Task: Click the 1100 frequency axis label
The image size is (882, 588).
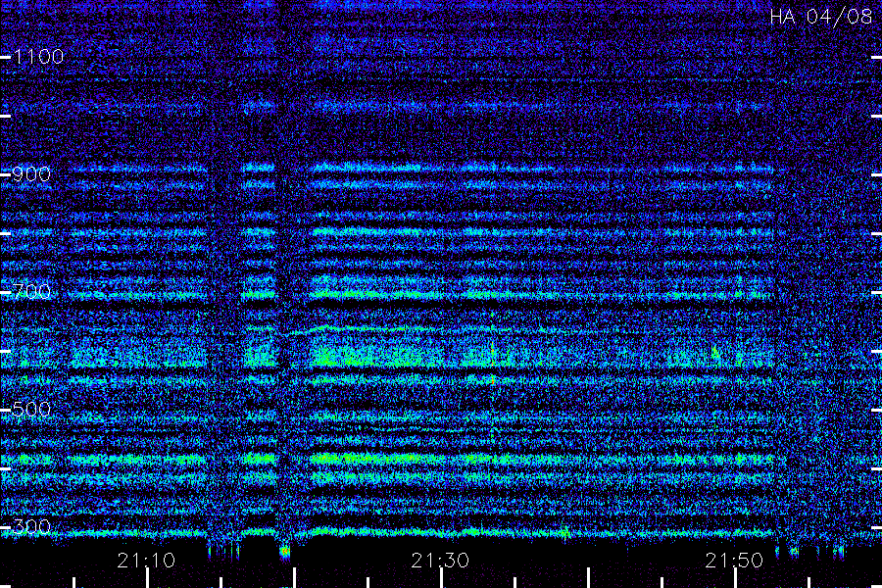Action: pos(39,56)
